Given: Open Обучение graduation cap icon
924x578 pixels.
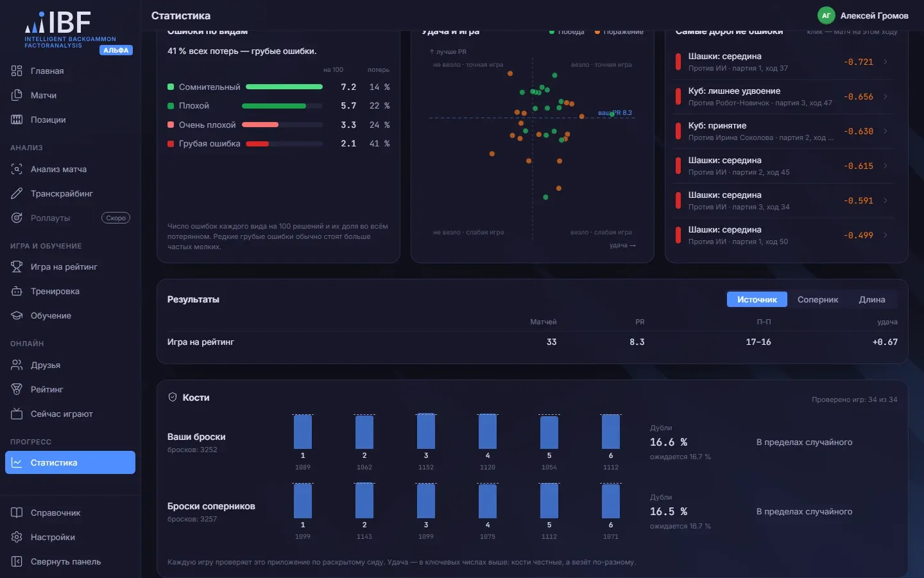Looking at the screenshot, I should [17, 315].
